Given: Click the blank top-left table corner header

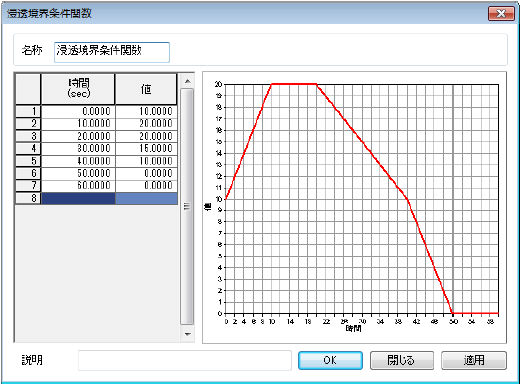Looking at the screenshot, I should [28, 89].
